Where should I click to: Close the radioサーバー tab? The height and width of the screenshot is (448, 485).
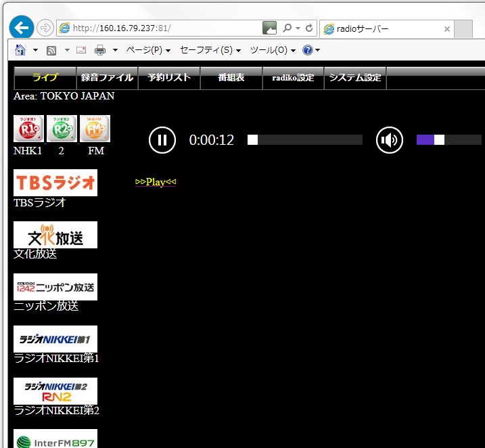[x=446, y=29]
